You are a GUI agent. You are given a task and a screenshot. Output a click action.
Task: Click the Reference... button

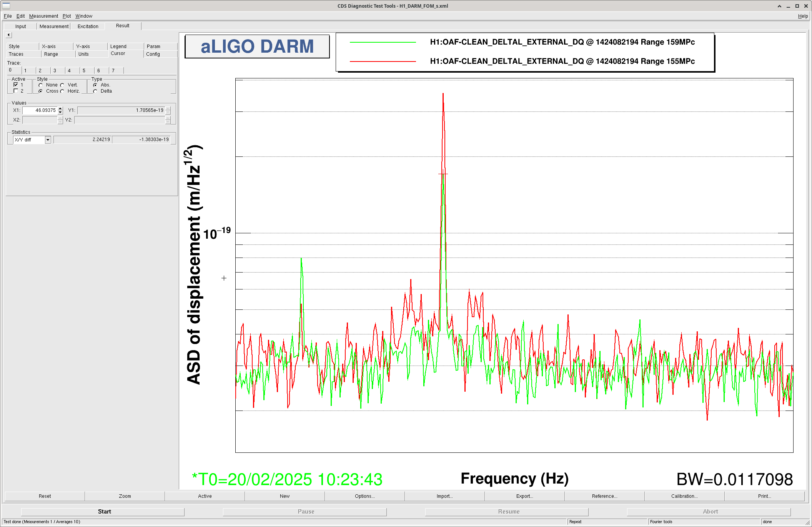pyautogui.click(x=605, y=496)
